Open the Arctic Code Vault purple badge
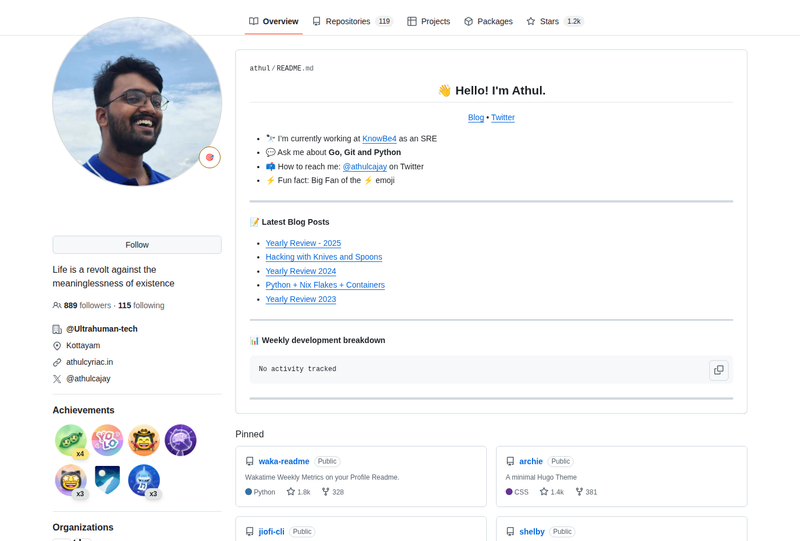800x541 pixels. coord(181,440)
